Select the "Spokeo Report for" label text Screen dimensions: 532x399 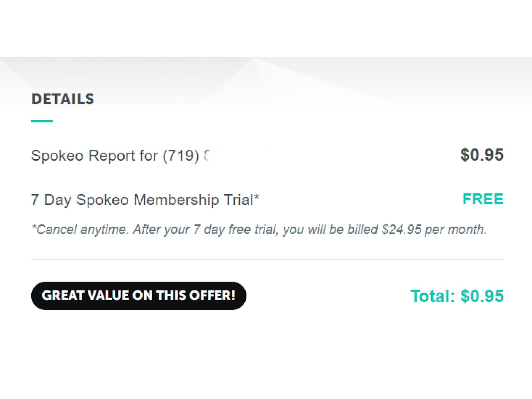coord(94,155)
